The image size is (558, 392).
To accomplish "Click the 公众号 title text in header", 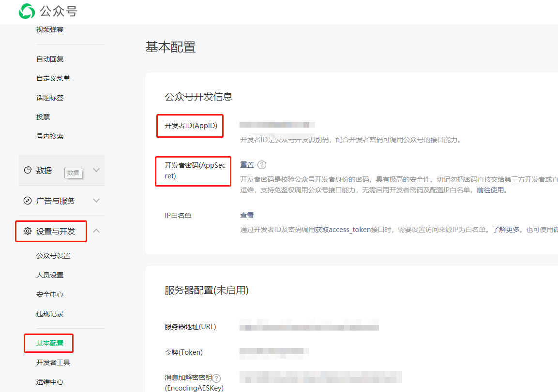I will (x=59, y=11).
